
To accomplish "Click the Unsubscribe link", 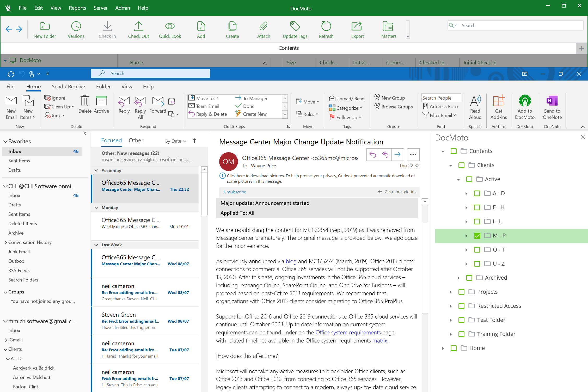I will 235,192.
